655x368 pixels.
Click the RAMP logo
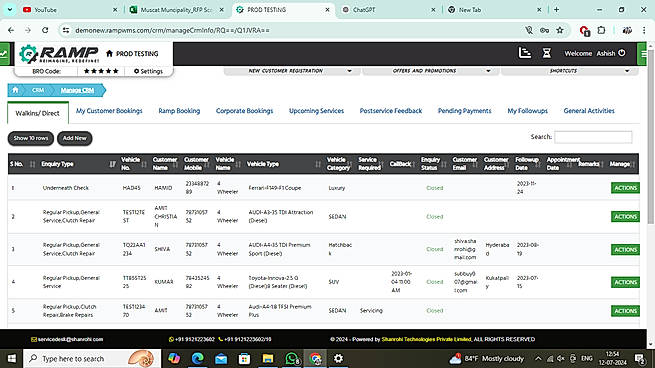[x=59, y=54]
